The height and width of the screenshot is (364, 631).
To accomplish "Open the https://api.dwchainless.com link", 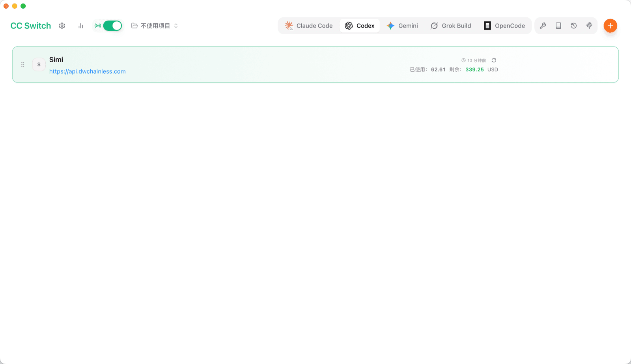I will pos(88,71).
